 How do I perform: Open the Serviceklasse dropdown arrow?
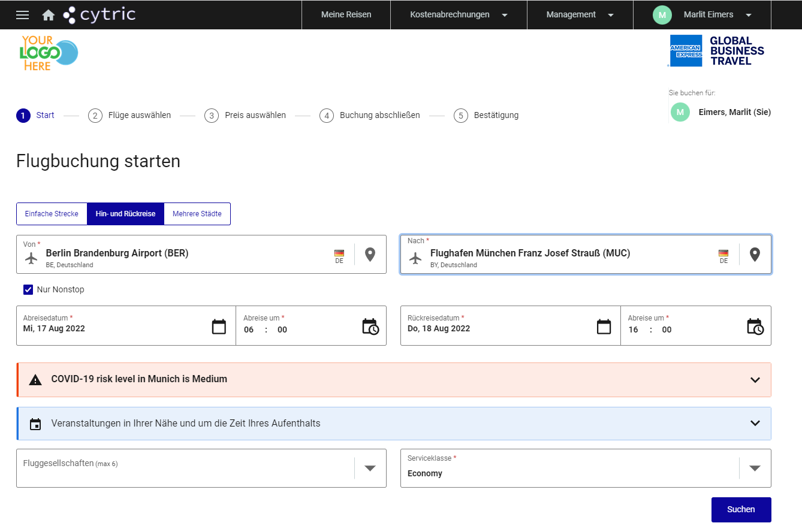[755, 468]
